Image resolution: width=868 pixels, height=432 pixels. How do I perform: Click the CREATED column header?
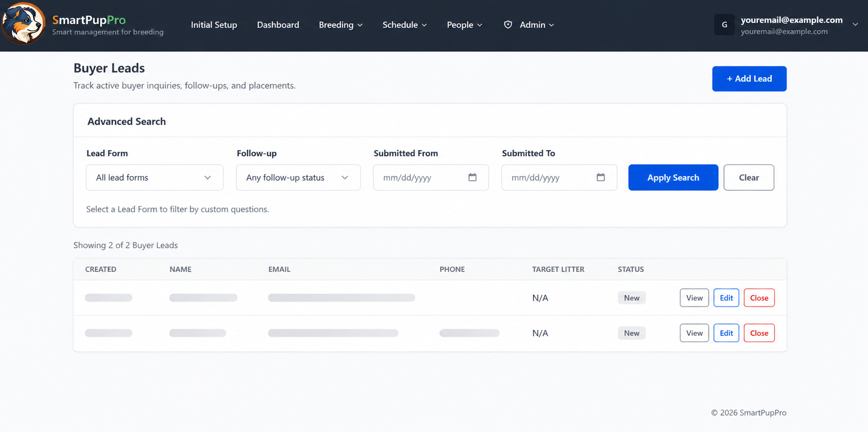click(101, 269)
